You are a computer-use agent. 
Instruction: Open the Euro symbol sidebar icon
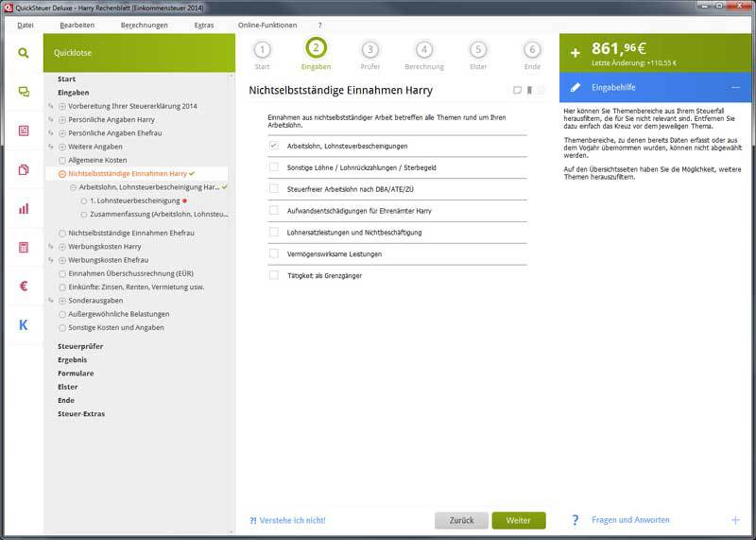pyautogui.click(x=23, y=287)
